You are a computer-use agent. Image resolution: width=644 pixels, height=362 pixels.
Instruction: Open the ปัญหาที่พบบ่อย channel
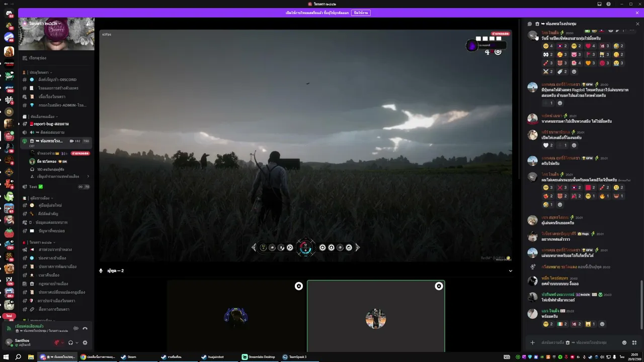(x=56, y=231)
